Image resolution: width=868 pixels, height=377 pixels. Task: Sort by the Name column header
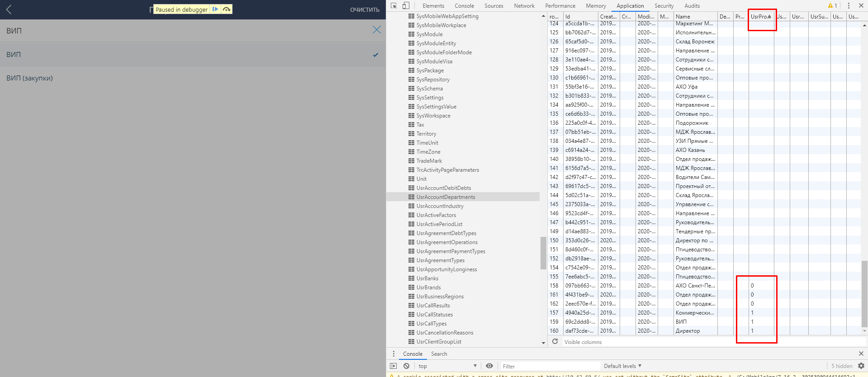tap(695, 17)
